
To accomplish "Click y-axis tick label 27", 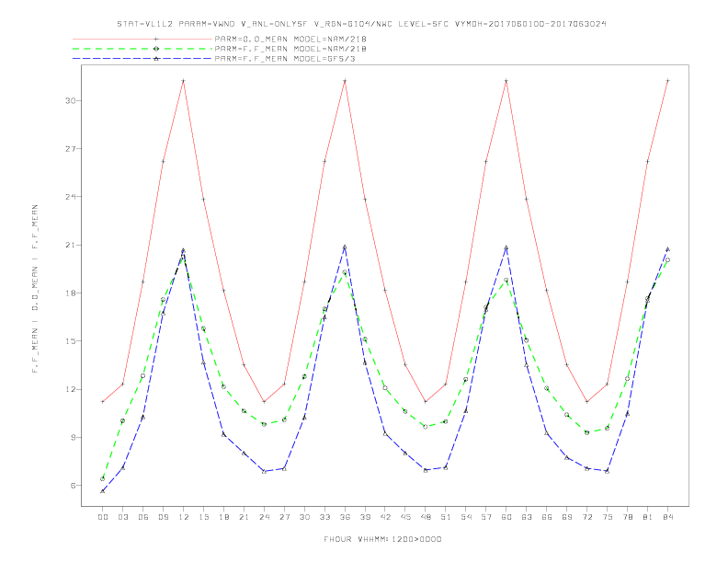I will (x=70, y=149).
